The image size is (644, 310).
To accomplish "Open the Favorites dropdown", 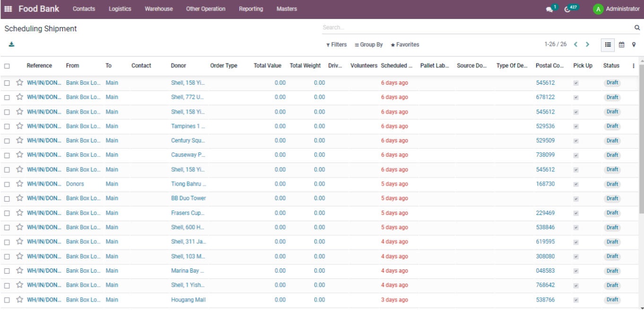I will click(405, 44).
